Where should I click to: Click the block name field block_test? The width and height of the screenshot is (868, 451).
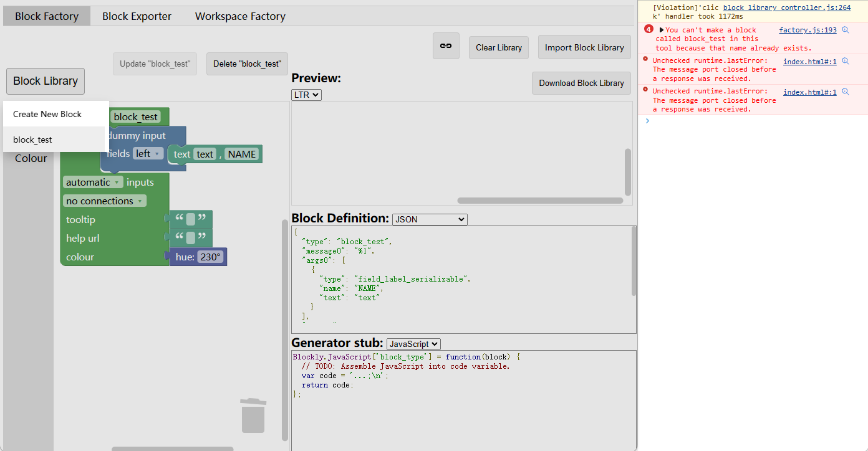coord(136,116)
